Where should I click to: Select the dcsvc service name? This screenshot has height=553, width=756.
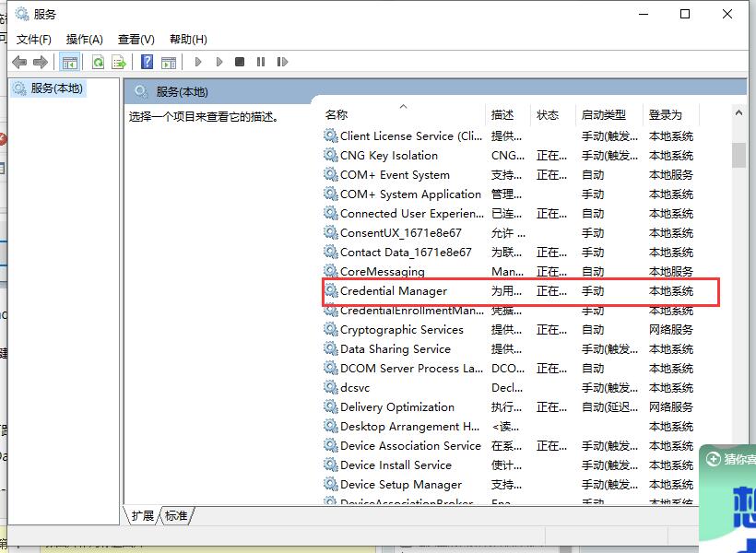[355, 388]
